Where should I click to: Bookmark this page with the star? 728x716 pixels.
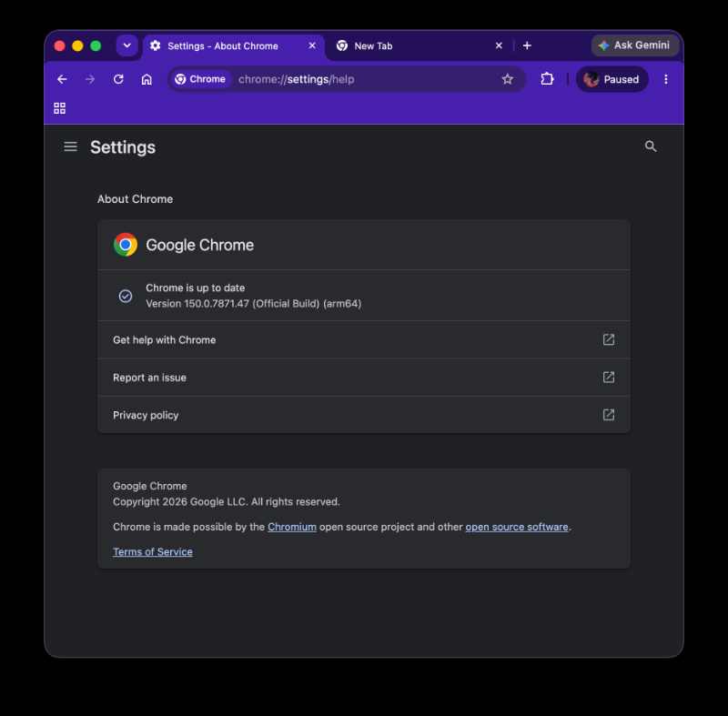pyautogui.click(x=508, y=79)
